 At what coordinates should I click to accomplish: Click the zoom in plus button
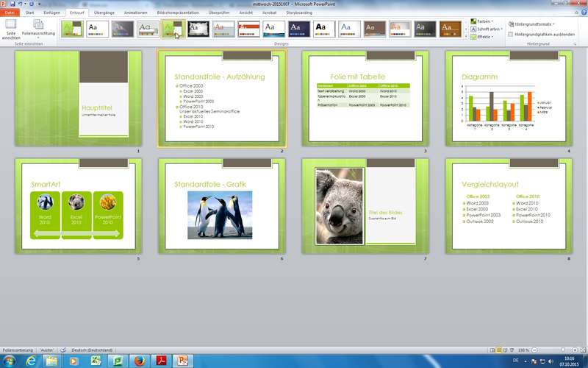tap(573, 350)
